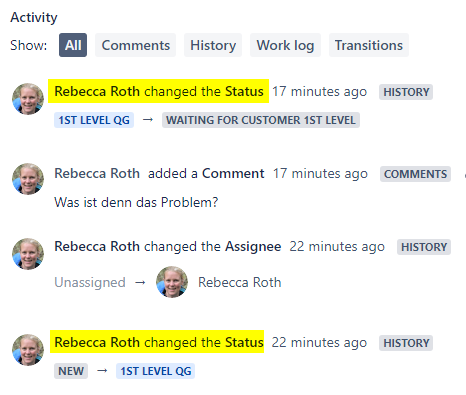Open the History filter tab
Screen dimensions: 466x395
pos(213,45)
